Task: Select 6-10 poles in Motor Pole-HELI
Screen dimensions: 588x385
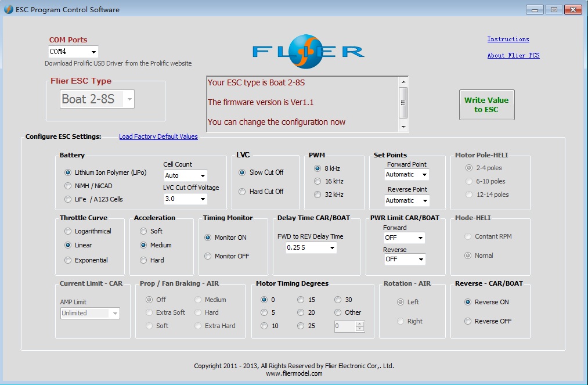Action: point(485,181)
